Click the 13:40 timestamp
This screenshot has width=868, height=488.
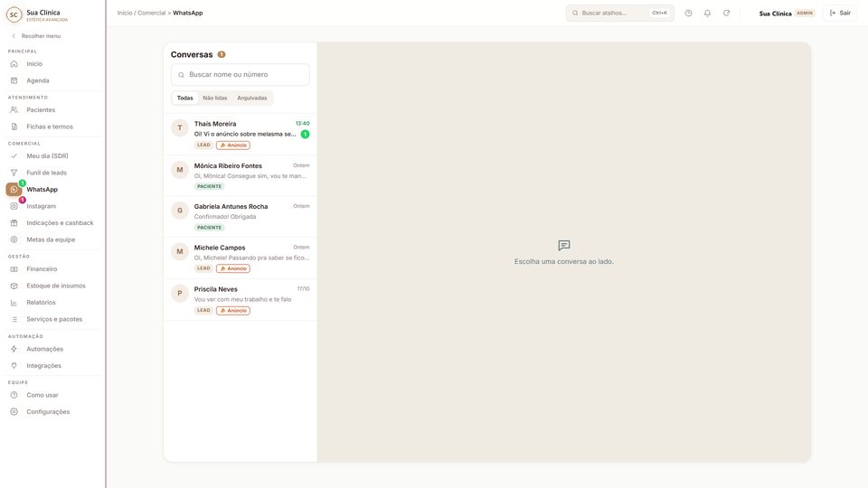(x=302, y=124)
